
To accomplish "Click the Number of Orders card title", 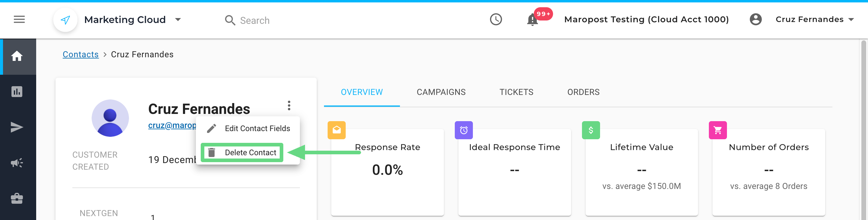I will click(x=769, y=147).
